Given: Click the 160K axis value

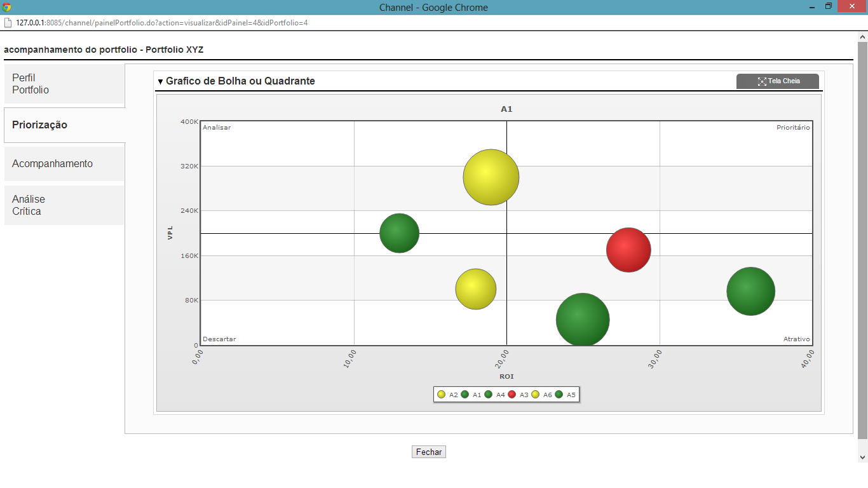Looking at the screenshot, I should (x=189, y=256).
